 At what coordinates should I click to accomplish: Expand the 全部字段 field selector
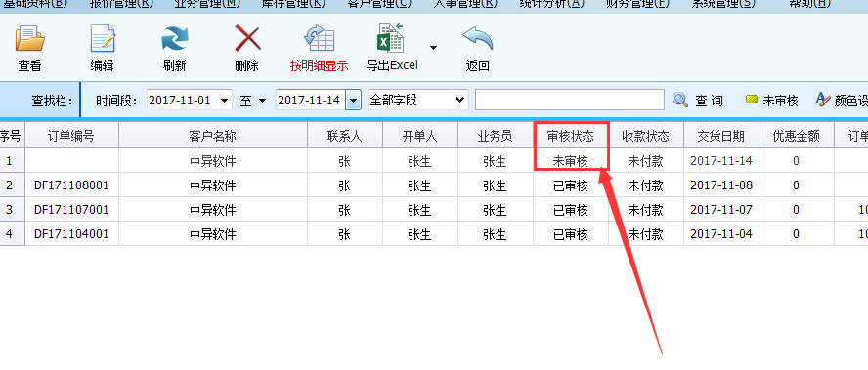click(x=458, y=101)
